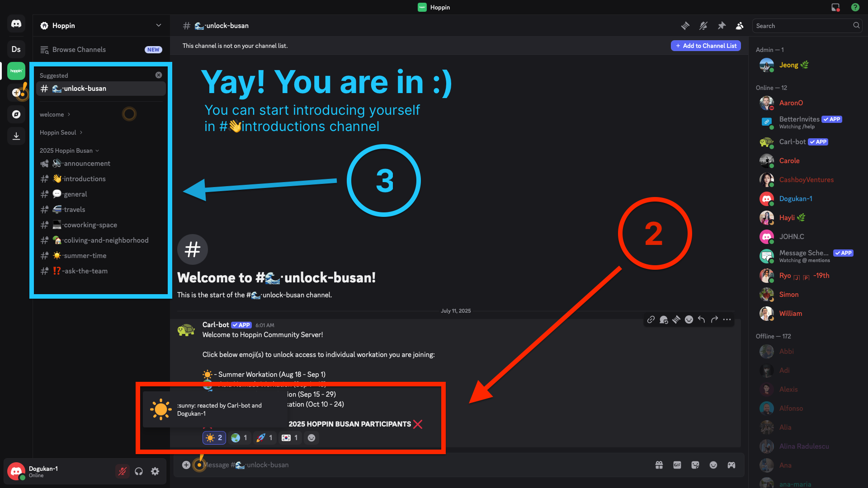This screenshot has width=868, height=488.
Task: Open the sticker picker
Action: [x=695, y=465]
